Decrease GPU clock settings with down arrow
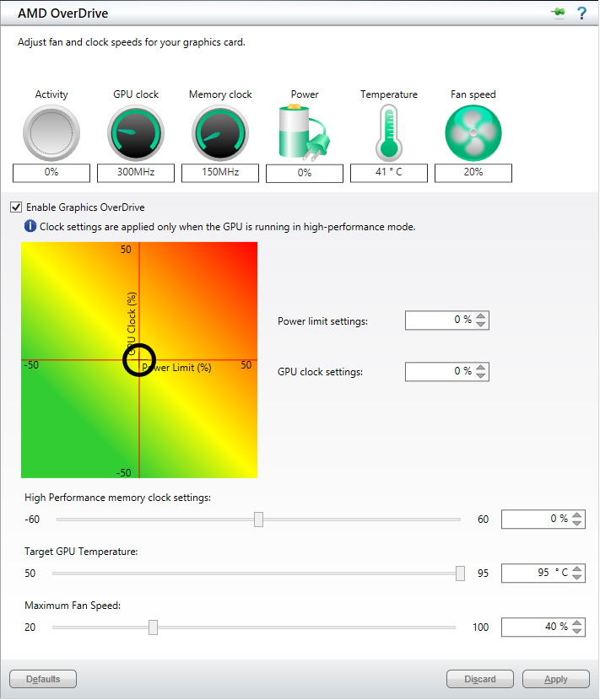The width and height of the screenshot is (600, 700). [x=481, y=375]
